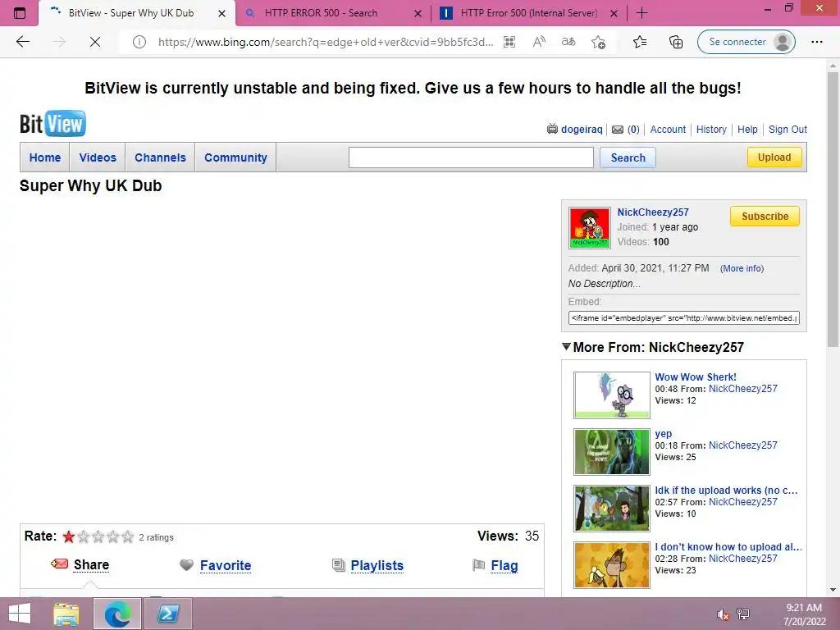The width and height of the screenshot is (840, 630).
Task: Open yep video title link
Action: [x=663, y=434]
